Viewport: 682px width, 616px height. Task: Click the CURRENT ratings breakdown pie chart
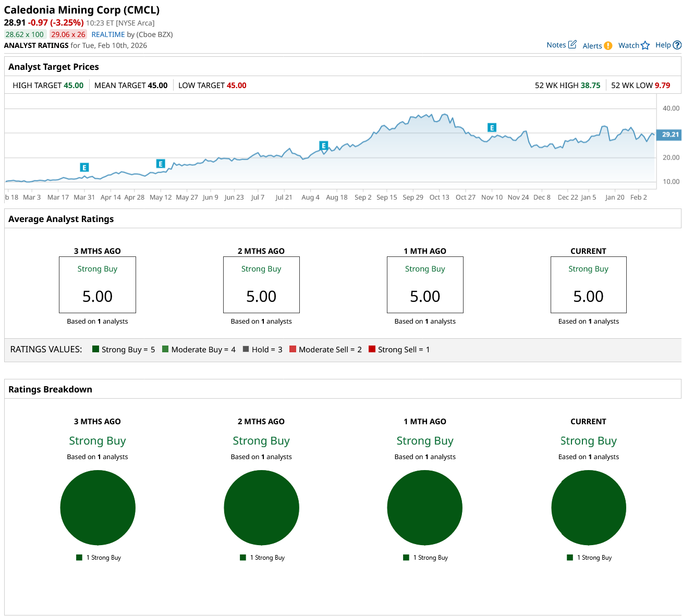point(589,508)
